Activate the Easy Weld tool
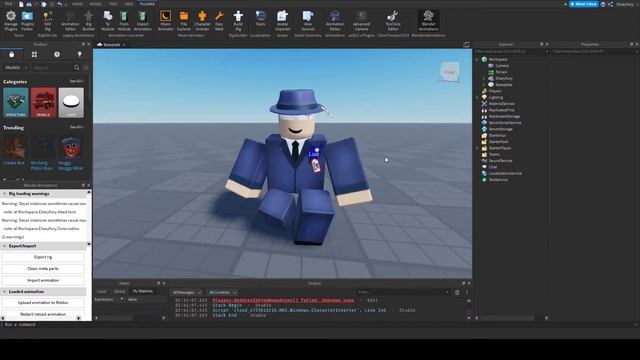 [x=219, y=20]
